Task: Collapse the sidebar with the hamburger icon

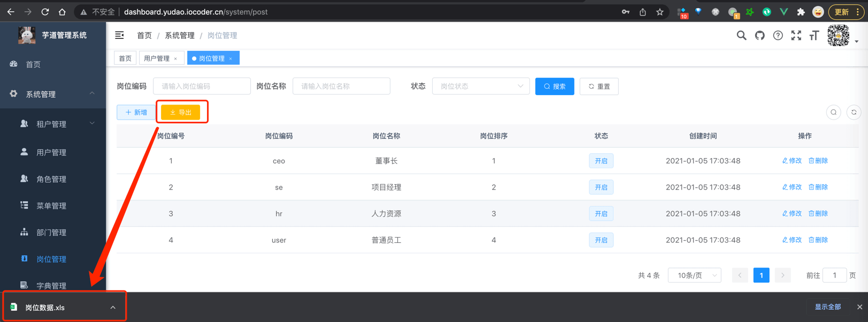Action: click(x=119, y=35)
